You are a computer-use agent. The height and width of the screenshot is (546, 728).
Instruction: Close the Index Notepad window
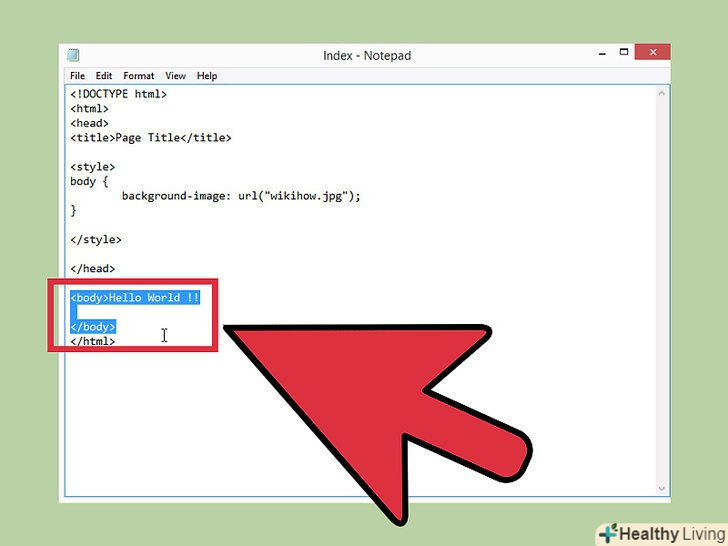tap(652, 52)
